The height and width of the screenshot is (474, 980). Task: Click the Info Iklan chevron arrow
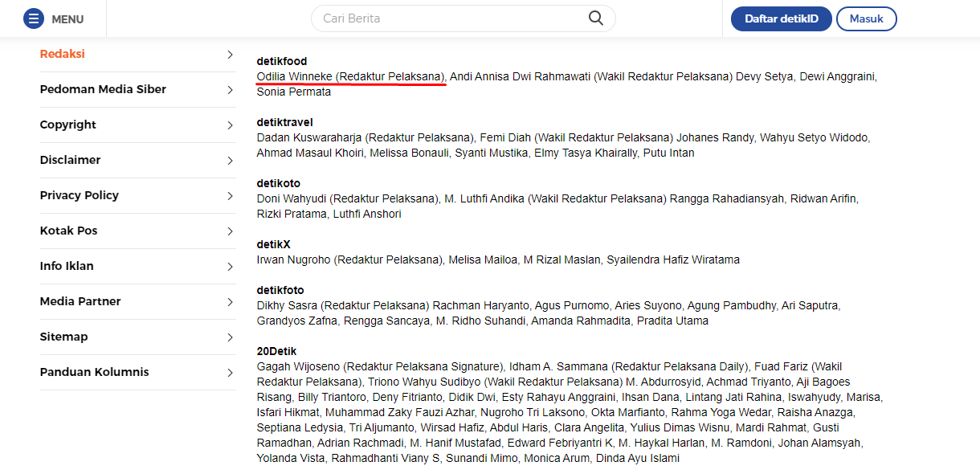[230, 267]
